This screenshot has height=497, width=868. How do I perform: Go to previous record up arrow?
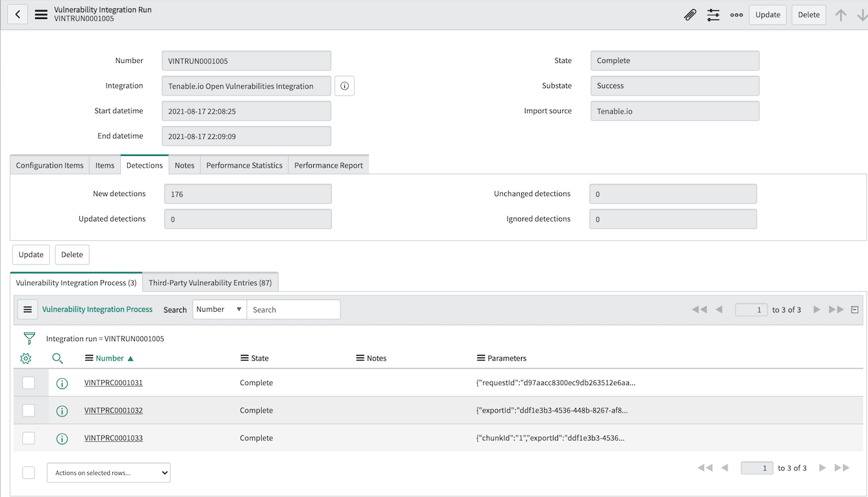tap(841, 15)
